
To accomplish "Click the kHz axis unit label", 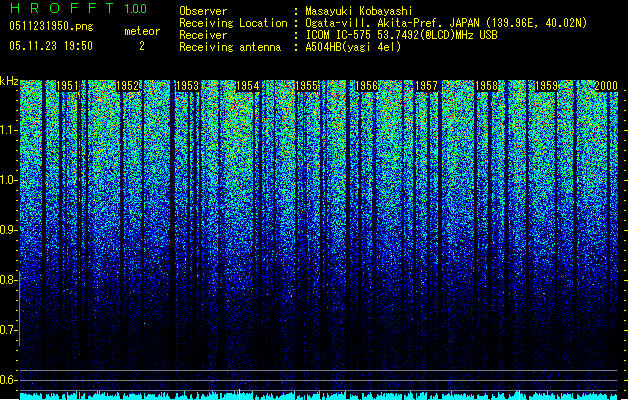I will tap(9, 81).
